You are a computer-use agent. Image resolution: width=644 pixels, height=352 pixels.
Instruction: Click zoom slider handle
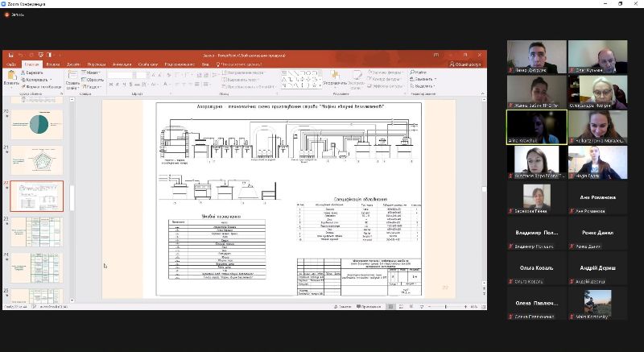(446, 307)
